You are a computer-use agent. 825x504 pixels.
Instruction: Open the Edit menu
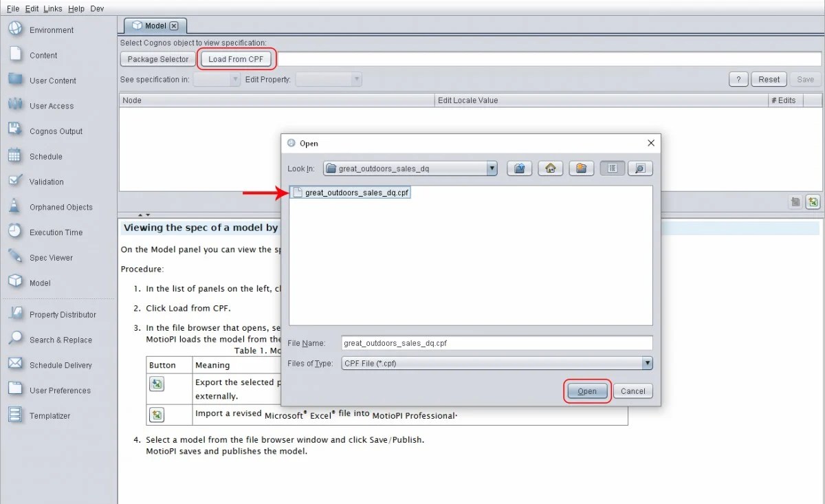32,8
